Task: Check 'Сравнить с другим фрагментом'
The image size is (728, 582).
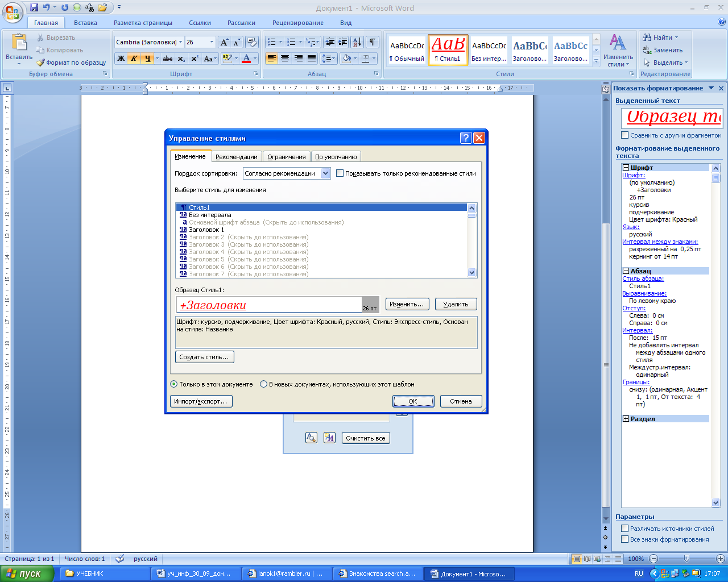Action: [x=625, y=135]
